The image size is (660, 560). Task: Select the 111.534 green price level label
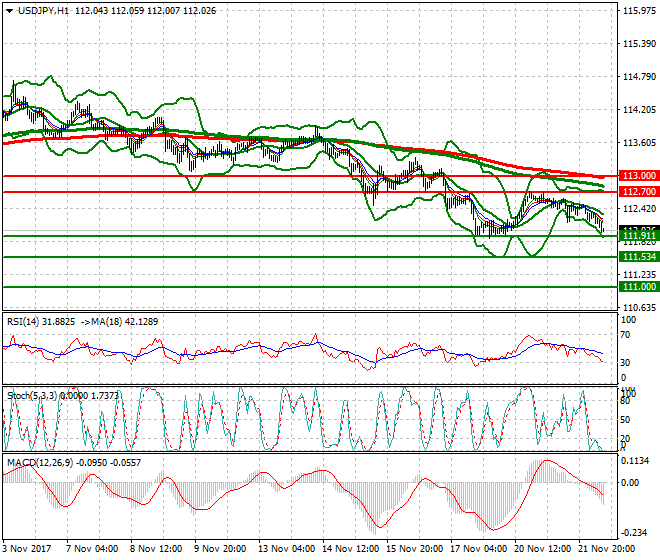click(x=639, y=256)
